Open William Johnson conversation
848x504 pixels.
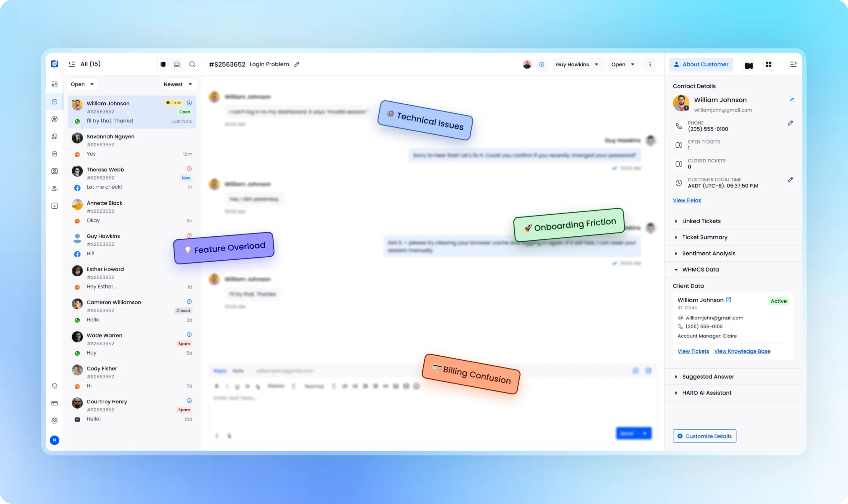[x=132, y=112]
